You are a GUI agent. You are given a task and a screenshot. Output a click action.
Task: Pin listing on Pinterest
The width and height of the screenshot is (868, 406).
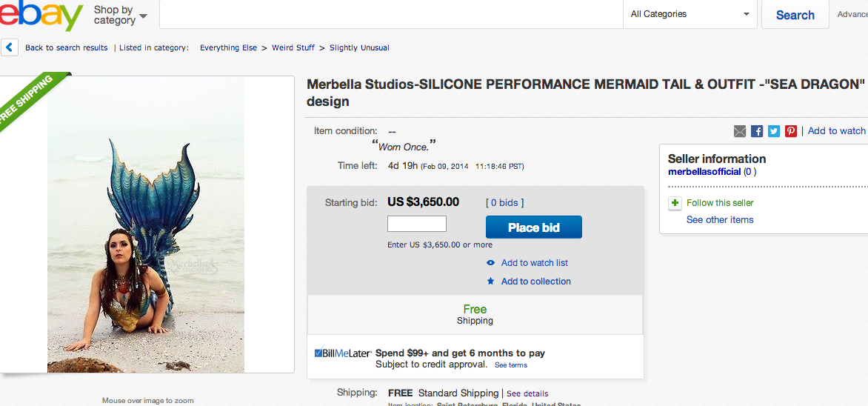791,131
